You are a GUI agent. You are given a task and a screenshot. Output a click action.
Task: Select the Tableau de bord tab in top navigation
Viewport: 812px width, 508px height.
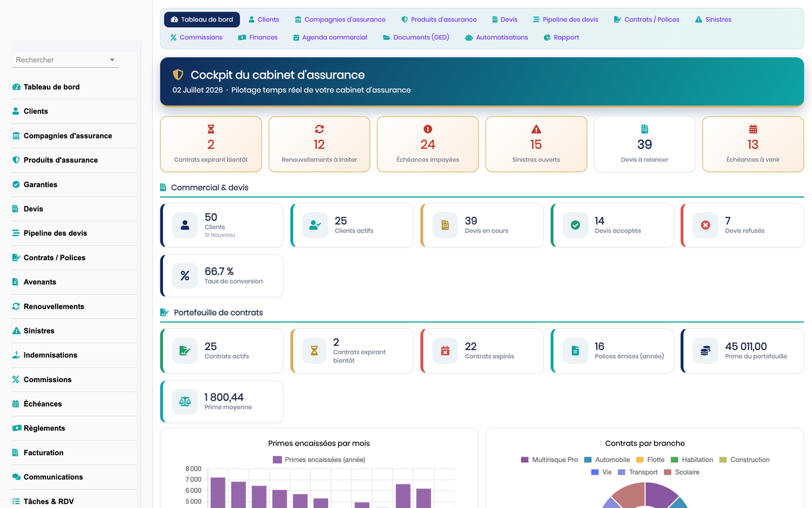tap(202, 20)
